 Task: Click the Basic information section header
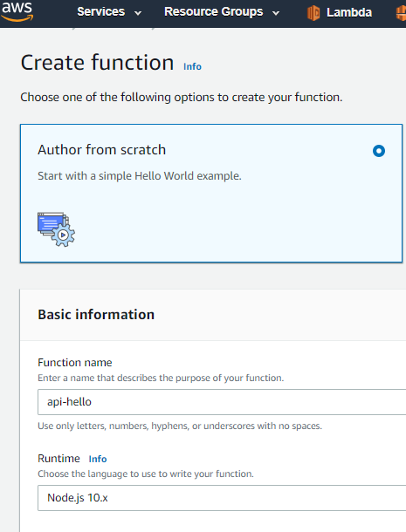(96, 315)
